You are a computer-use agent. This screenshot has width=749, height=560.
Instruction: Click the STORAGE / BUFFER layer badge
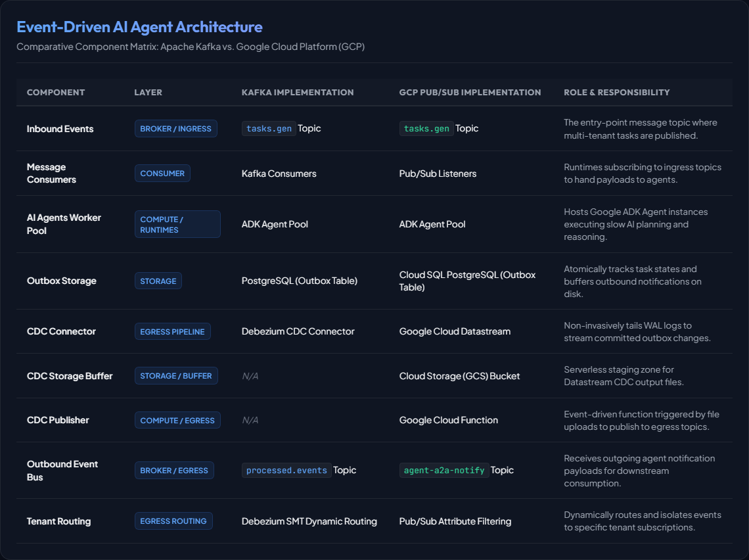[176, 375]
